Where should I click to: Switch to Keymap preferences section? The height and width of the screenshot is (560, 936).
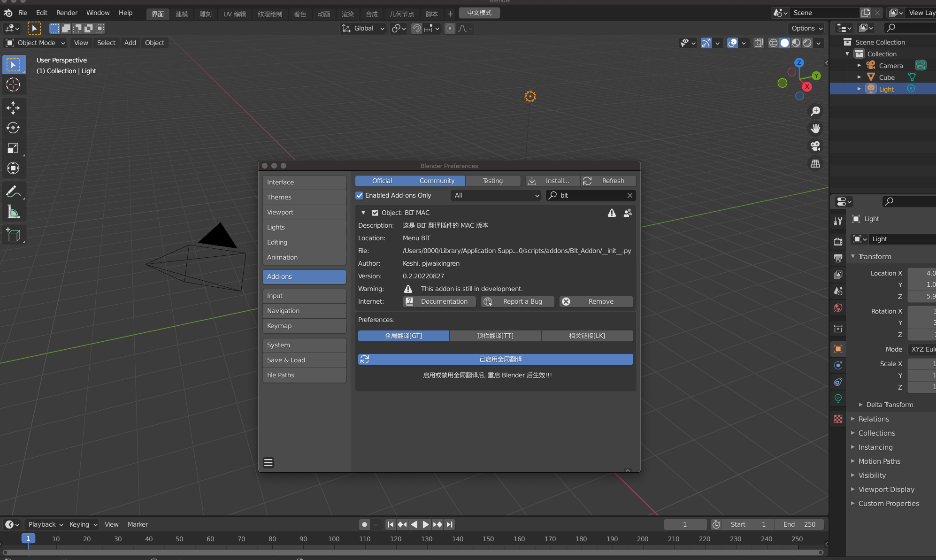pyautogui.click(x=304, y=326)
